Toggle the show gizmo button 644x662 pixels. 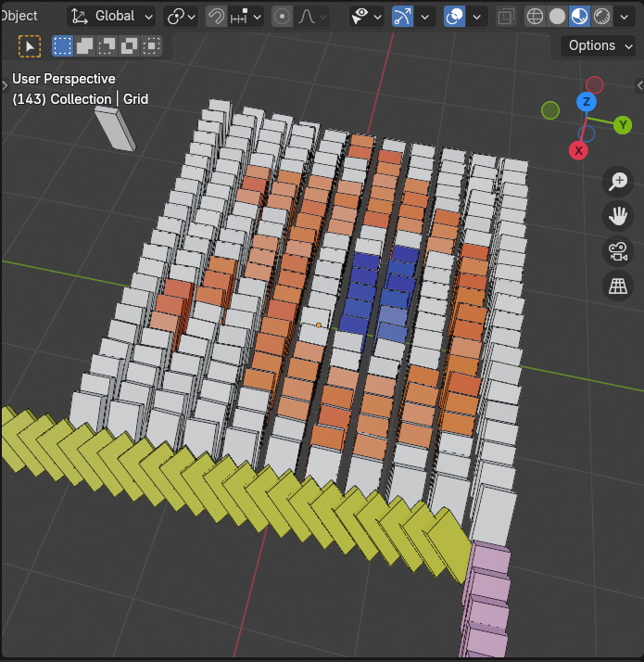point(402,17)
